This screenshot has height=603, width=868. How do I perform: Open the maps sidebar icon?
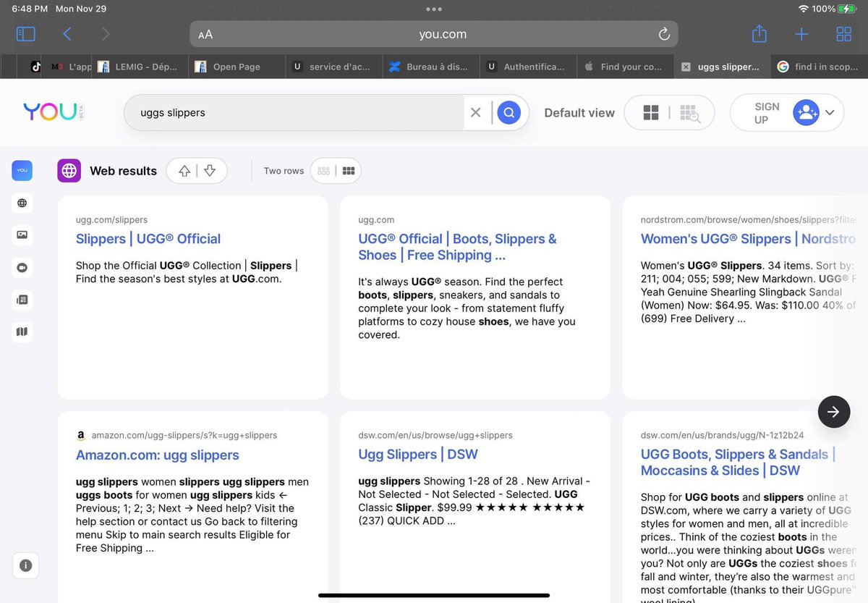(x=22, y=332)
